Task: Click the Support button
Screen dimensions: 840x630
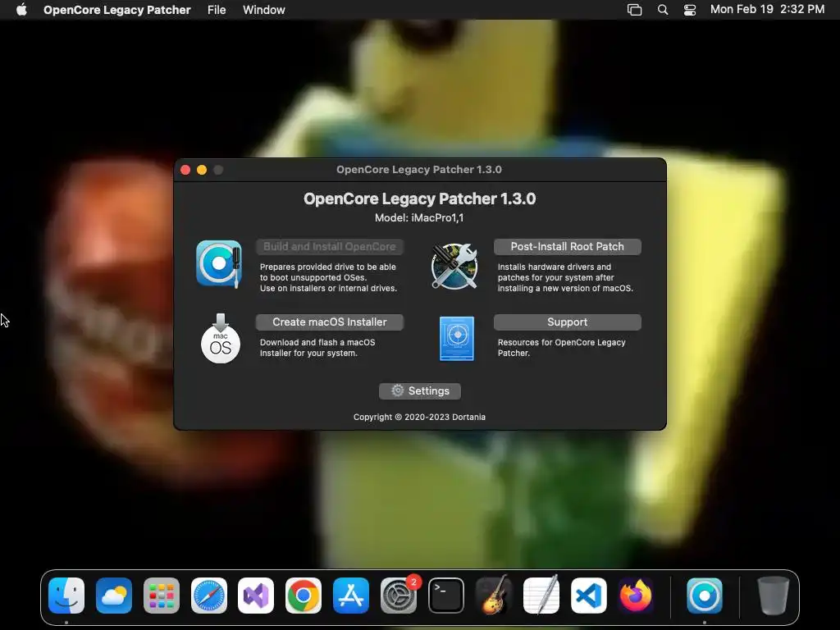Action: [568, 322]
